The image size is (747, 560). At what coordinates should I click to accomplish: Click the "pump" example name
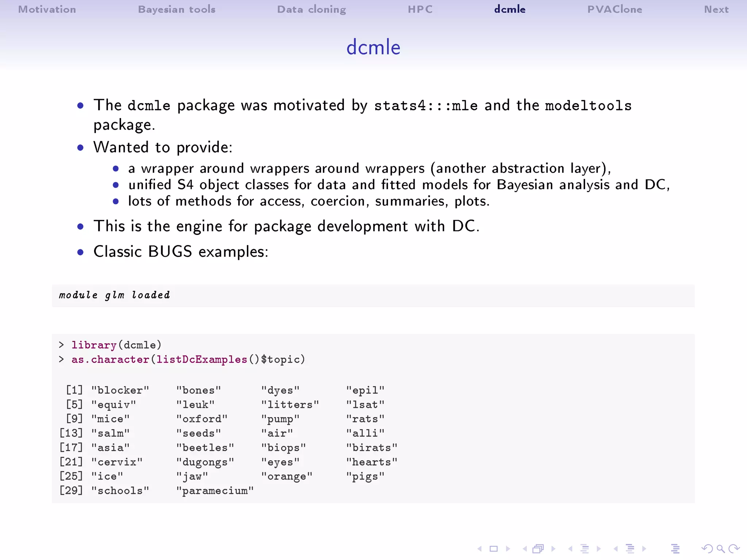[x=280, y=419]
